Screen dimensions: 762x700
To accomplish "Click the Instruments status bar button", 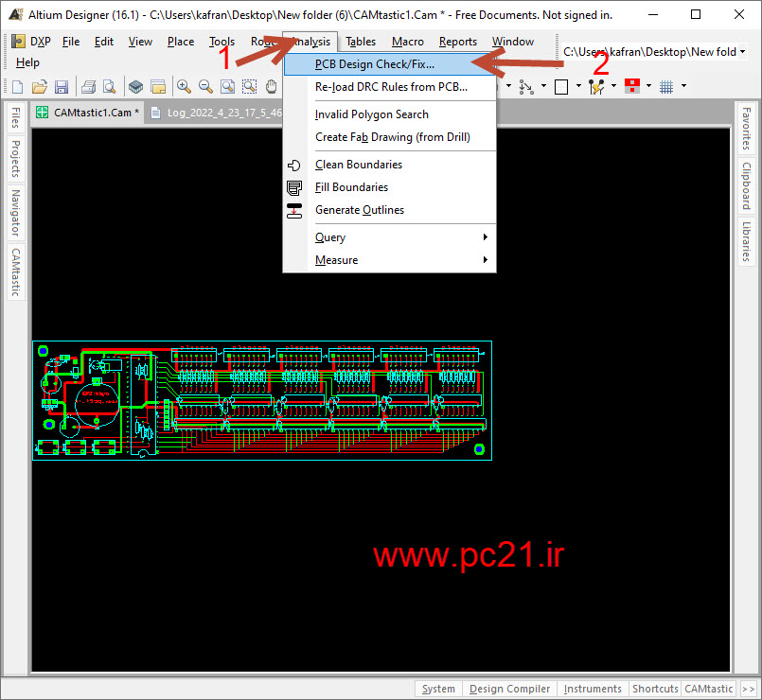I will pos(593,689).
